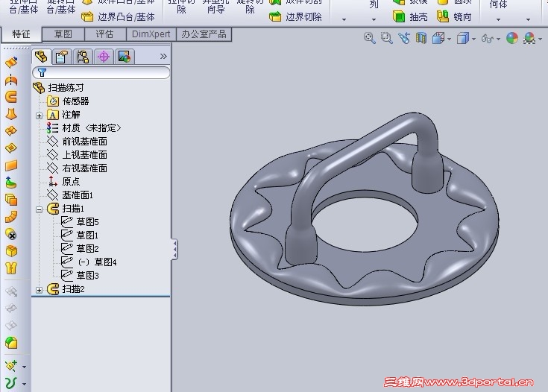
Task: Open the dropdown arrow under 列 pattern tool
Action: tap(374, 19)
